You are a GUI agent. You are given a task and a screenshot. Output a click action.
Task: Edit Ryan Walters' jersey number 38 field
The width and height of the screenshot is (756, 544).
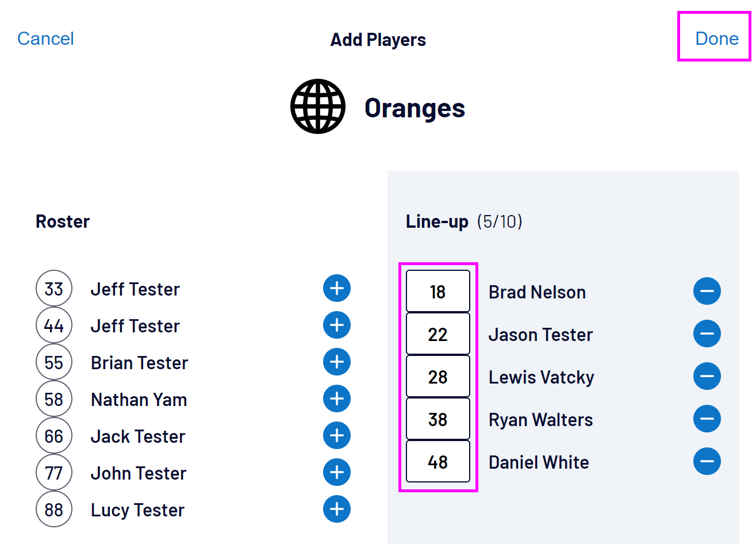tap(438, 419)
